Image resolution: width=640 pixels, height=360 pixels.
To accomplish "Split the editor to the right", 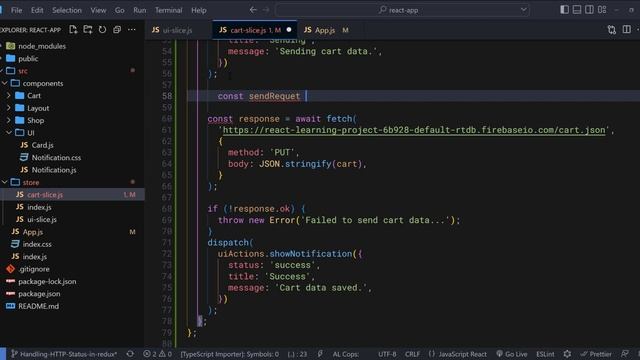I will 627,30.
